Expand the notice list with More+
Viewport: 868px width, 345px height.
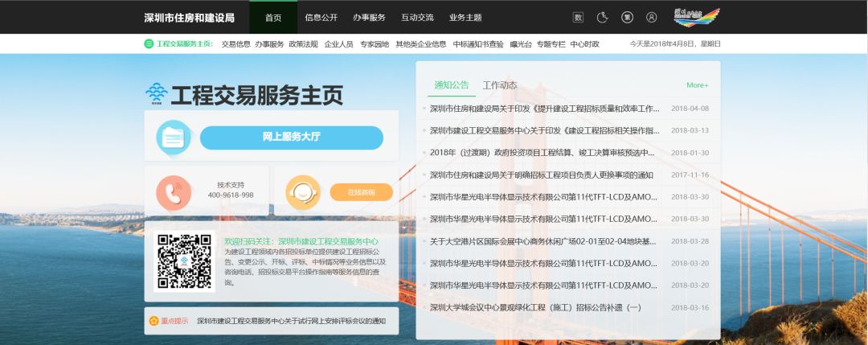tap(697, 85)
